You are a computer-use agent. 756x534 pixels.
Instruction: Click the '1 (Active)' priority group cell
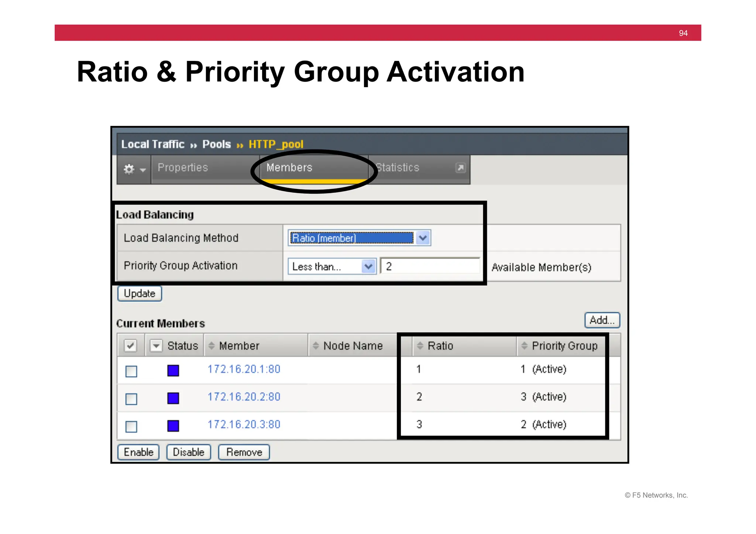coord(543,369)
